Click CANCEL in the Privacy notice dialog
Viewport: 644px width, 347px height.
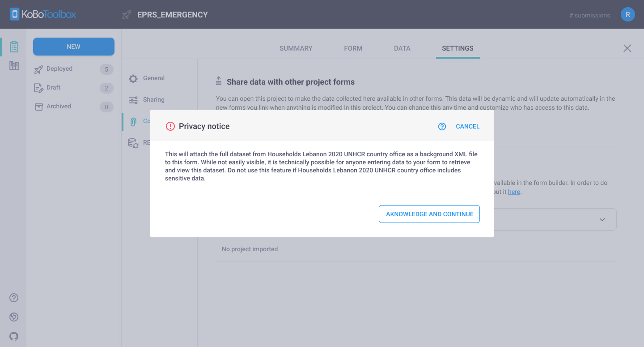pyautogui.click(x=467, y=126)
